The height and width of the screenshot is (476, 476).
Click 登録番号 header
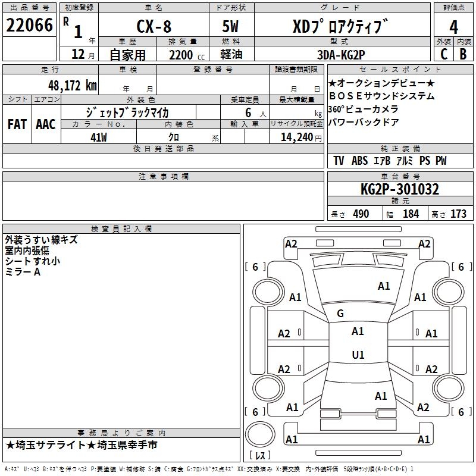pyautogui.click(x=213, y=70)
